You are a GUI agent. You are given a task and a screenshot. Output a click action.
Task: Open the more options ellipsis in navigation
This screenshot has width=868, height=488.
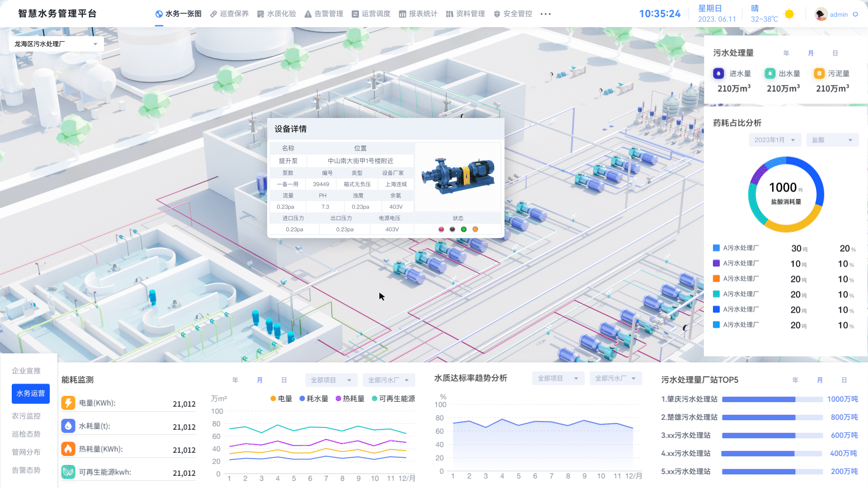click(x=546, y=14)
